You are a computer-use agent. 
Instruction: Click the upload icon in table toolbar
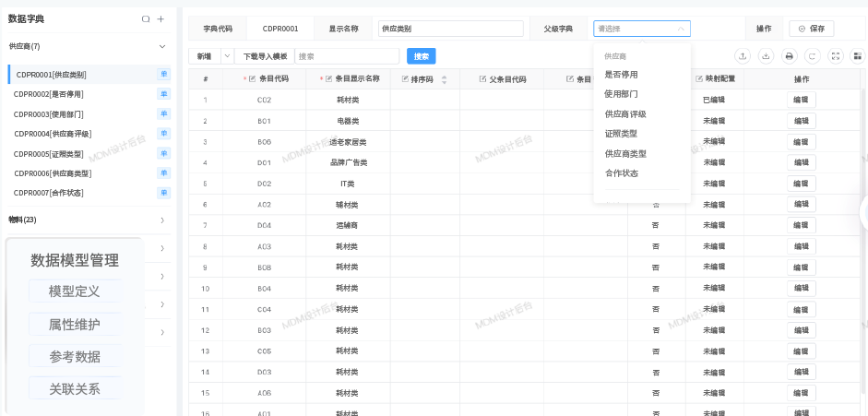click(x=743, y=56)
